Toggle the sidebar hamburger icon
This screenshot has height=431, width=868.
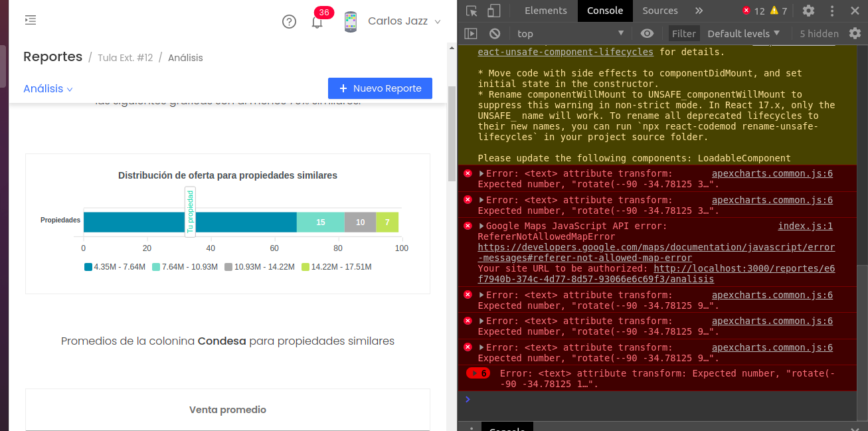(30, 20)
